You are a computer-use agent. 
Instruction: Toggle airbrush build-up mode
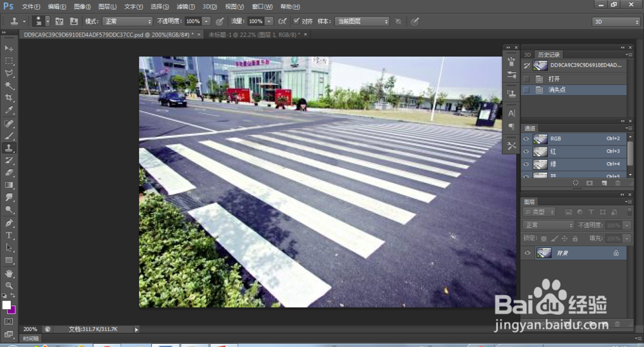[x=282, y=21]
